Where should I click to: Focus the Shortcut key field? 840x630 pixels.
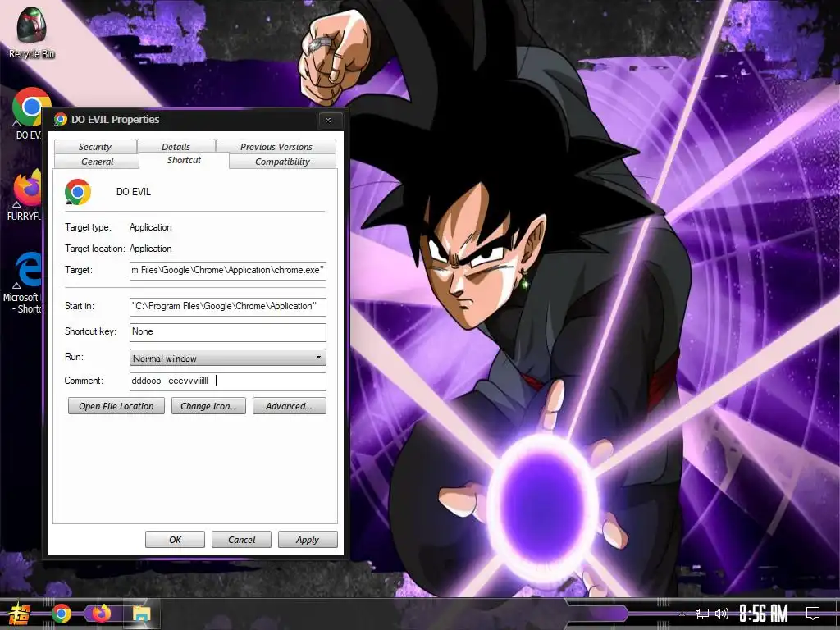(228, 332)
